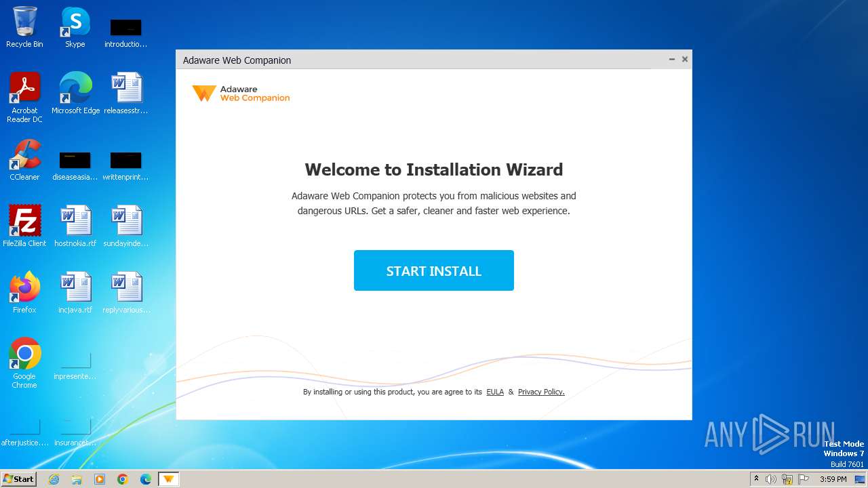Click the Adaware Web Companion logo
Screen dimensions: 868x488
(241, 94)
